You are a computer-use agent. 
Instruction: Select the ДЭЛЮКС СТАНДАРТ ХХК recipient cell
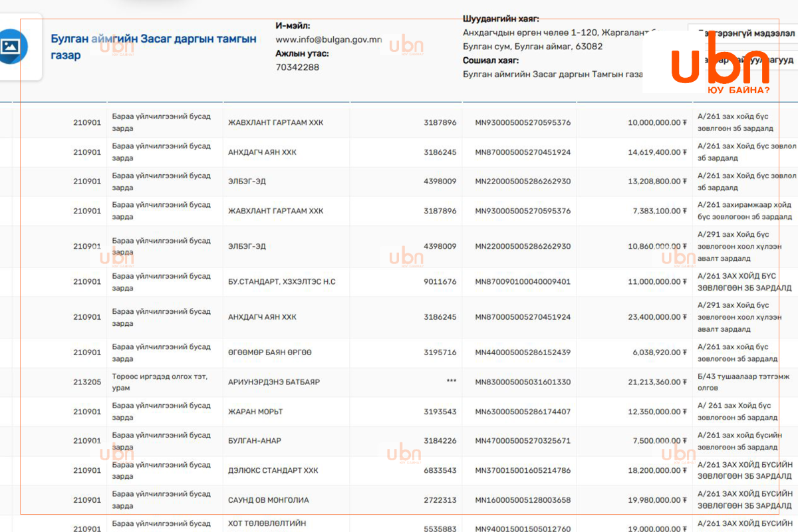pyautogui.click(x=273, y=471)
